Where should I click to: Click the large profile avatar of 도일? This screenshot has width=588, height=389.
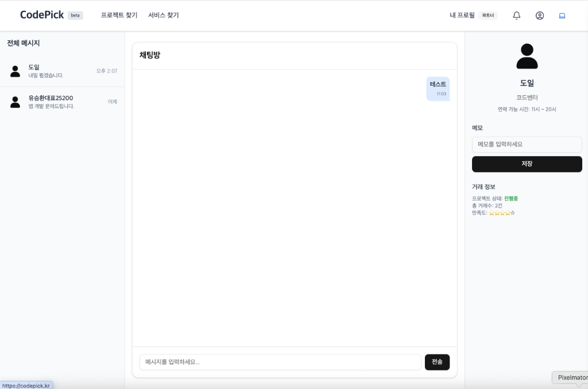527,56
